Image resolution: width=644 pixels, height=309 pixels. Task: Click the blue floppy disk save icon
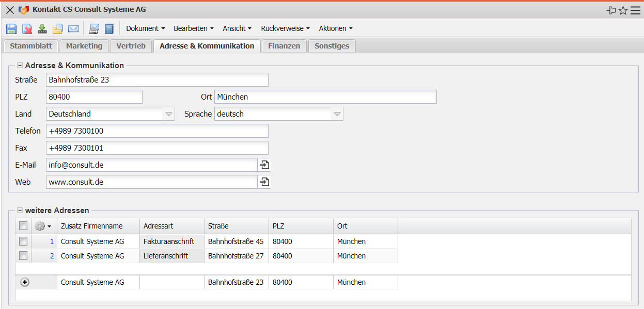pos(11,29)
